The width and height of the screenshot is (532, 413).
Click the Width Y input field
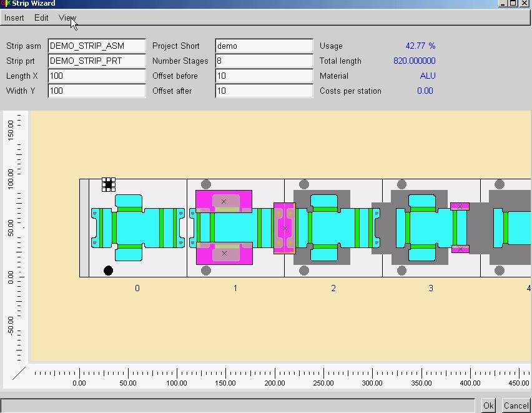point(97,91)
